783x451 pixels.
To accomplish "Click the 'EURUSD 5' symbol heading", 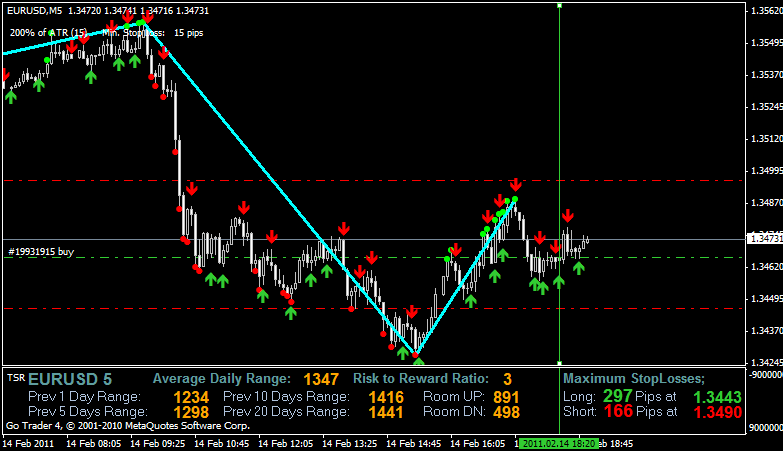I will 70,380.
